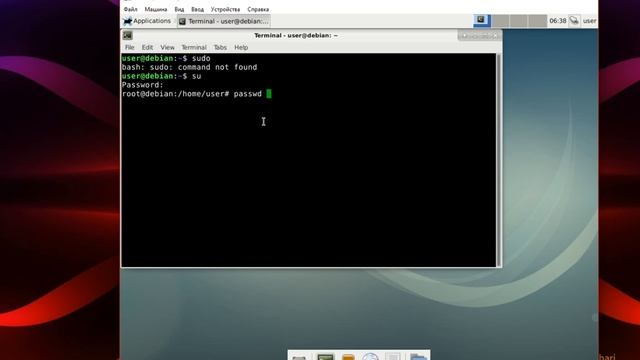Click the Applications menu mouse logo icon
This screenshot has width=640, height=360.
[x=128, y=21]
